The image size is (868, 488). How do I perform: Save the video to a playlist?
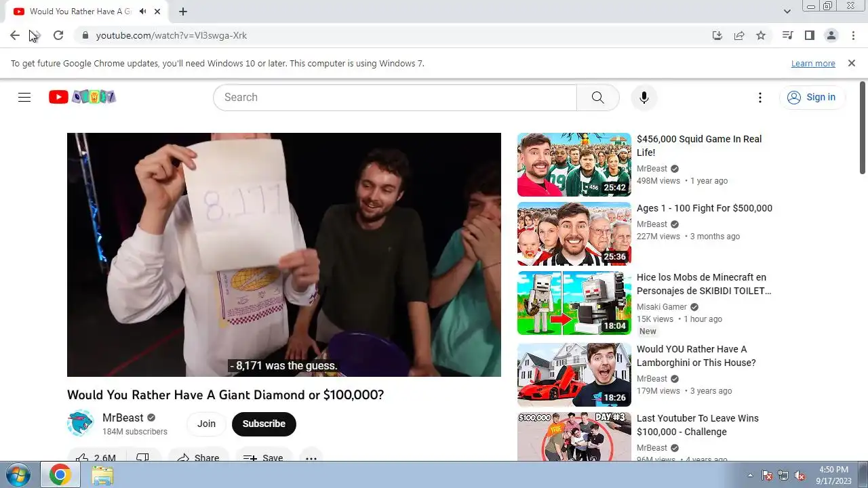[264, 458]
